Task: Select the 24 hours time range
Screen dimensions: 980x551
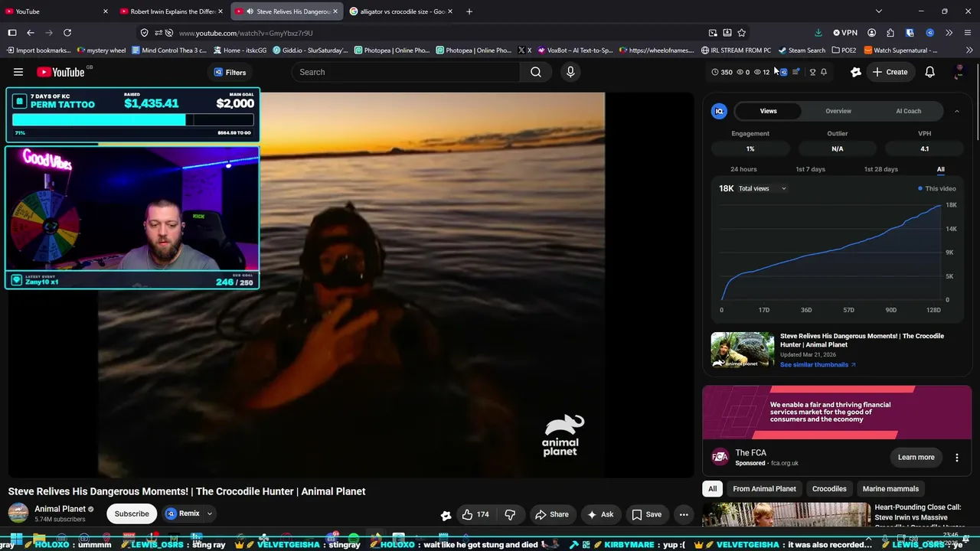Action: [743, 169]
